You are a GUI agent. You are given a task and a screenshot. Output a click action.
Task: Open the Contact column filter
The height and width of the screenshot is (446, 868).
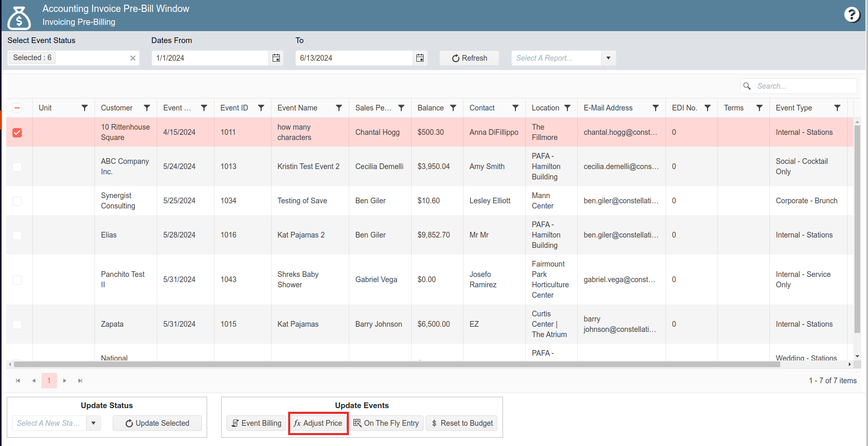[516, 108]
